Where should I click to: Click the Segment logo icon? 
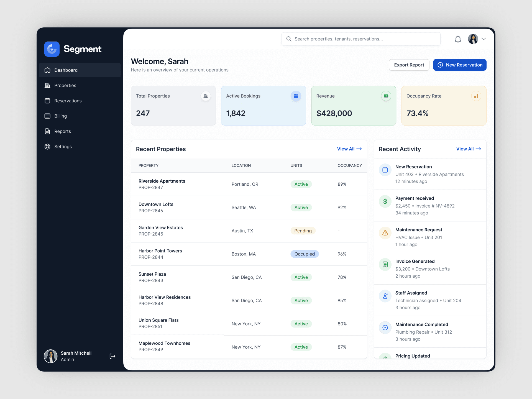[x=52, y=49]
